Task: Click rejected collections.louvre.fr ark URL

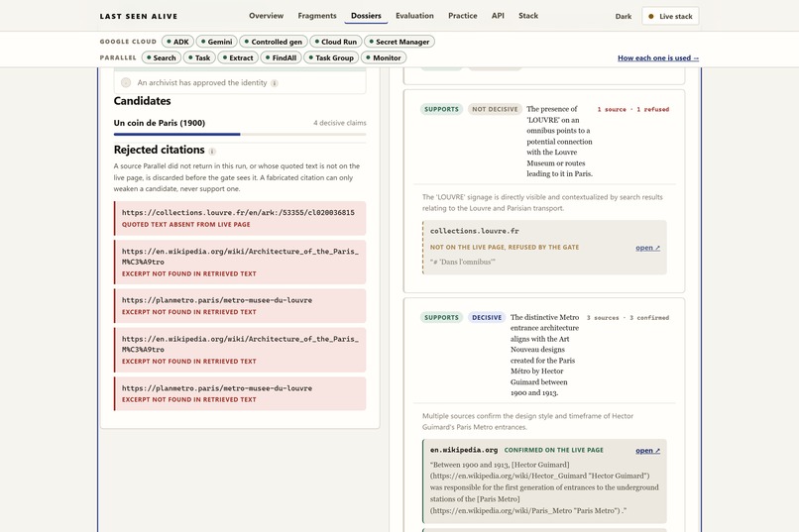Action: tap(238, 213)
